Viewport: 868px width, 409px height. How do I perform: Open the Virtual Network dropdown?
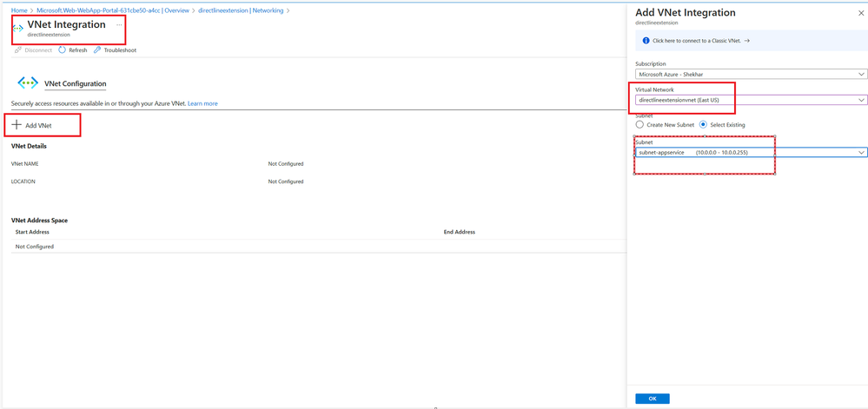point(752,100)
